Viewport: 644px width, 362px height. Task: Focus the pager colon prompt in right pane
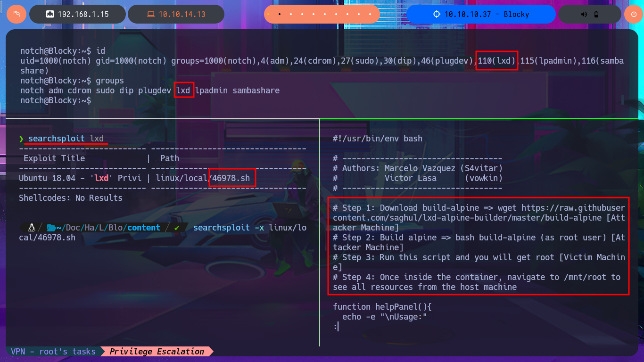336,326
